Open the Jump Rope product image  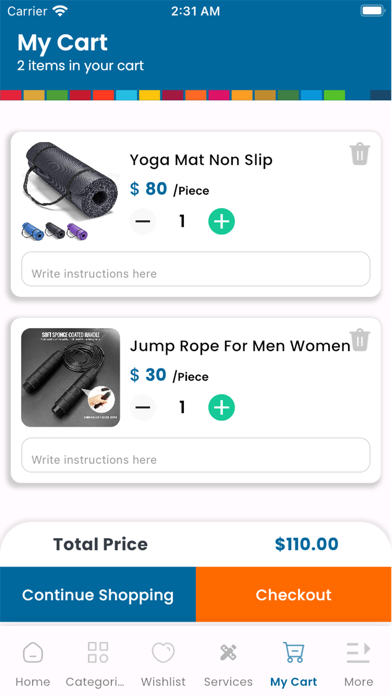click(x=71, y=377)
